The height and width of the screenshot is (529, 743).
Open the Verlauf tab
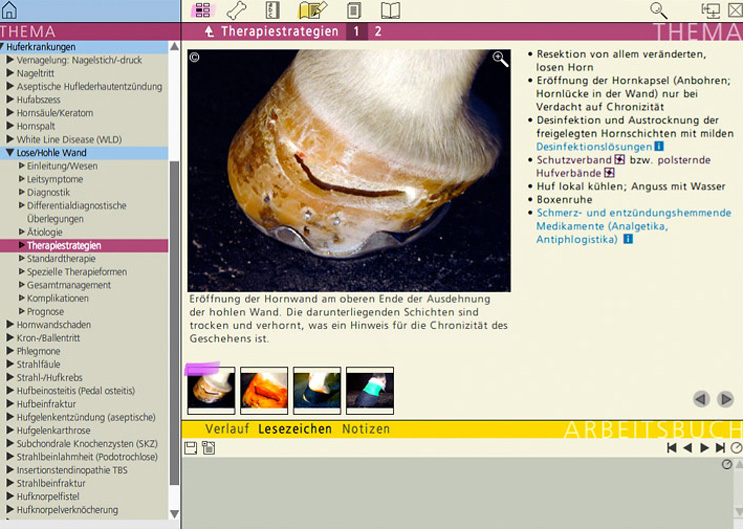(x=227, y=429)
